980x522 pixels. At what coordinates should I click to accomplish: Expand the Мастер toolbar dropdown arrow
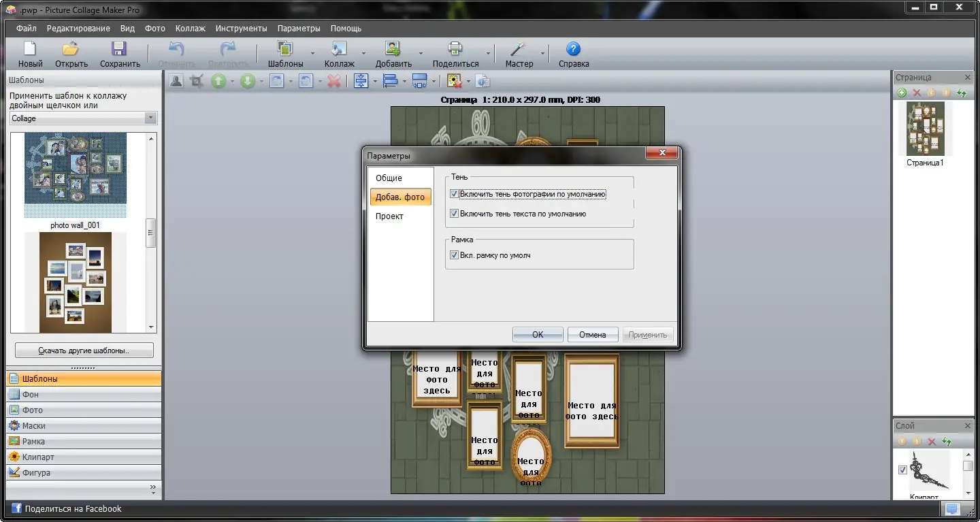(x=543, y=53)
